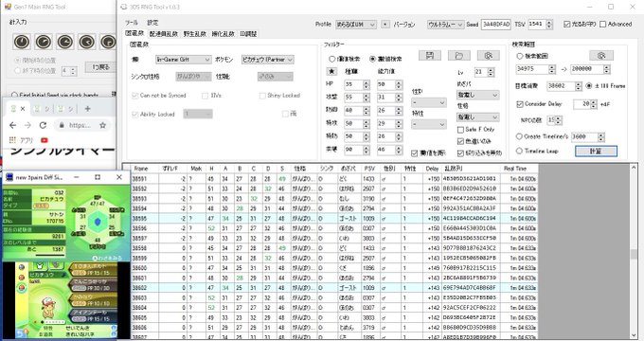Switch to the 孵化乱数 tab

[223, 34]
